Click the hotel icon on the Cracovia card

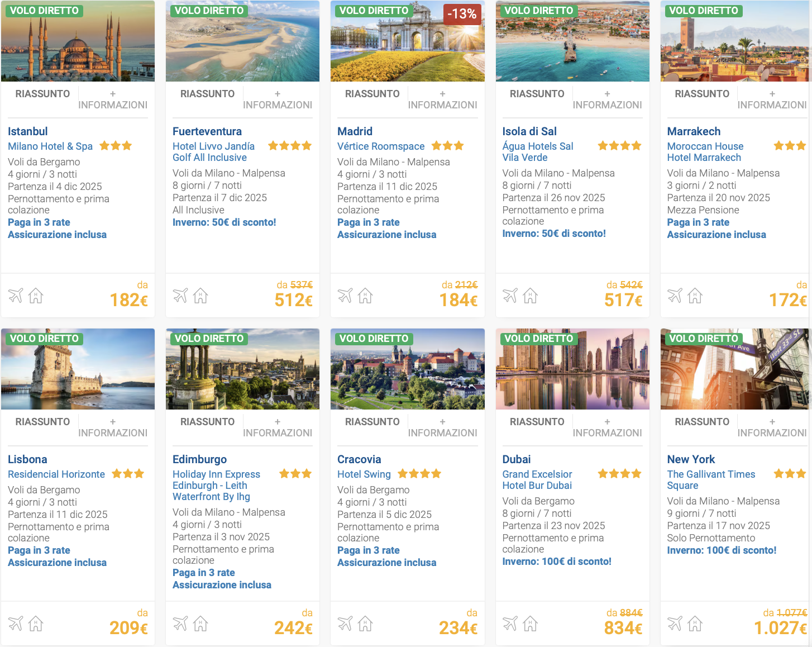365,624
